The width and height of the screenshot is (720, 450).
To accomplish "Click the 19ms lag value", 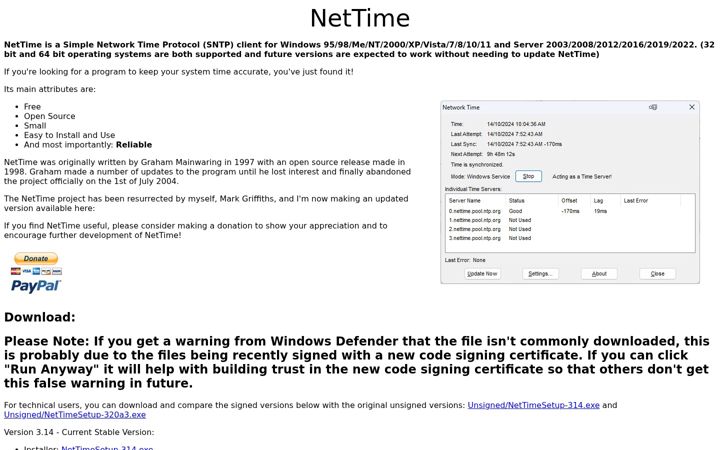I will tap(600, 211).
